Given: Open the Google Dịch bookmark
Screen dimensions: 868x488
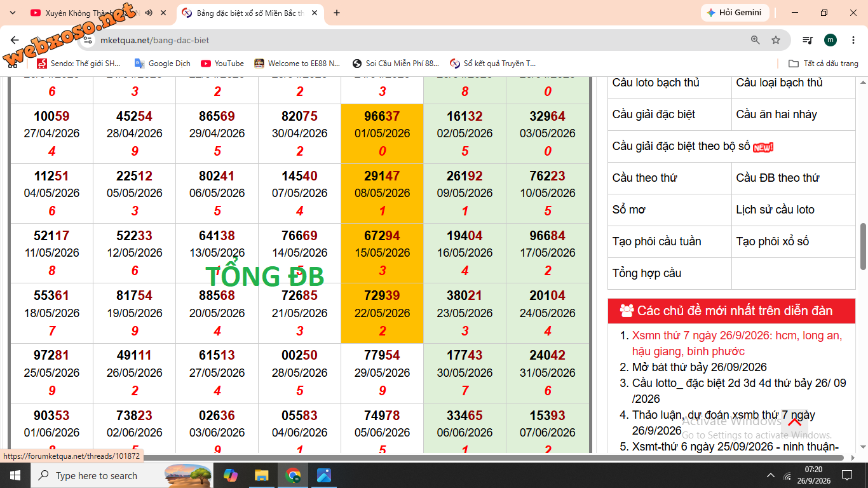Looking at the screenshot, I should (x=163, y=64).
